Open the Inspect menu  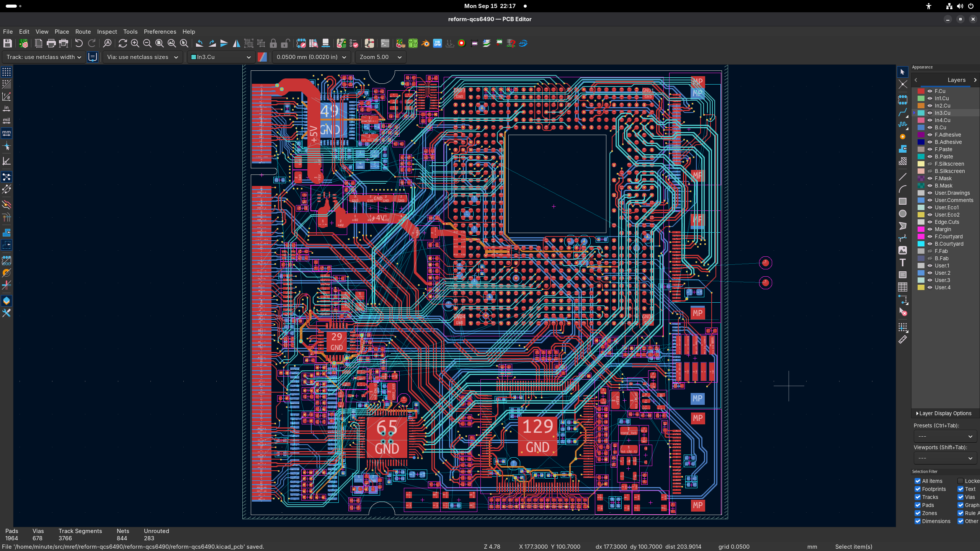[107, 32]
